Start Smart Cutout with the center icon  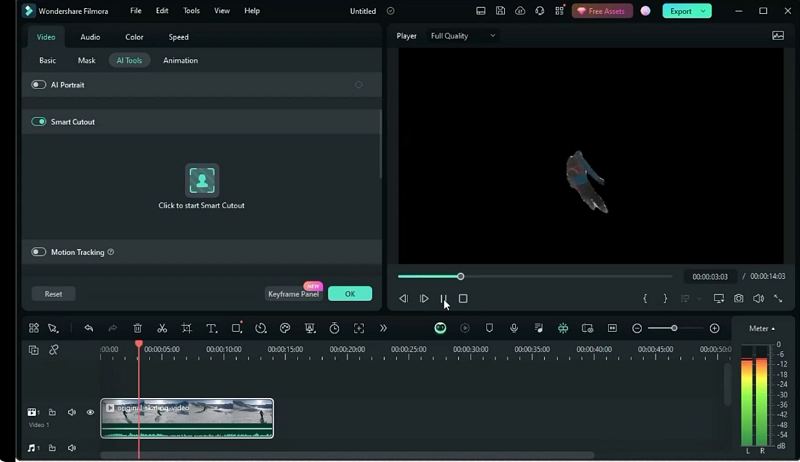[x=202, y=180]
